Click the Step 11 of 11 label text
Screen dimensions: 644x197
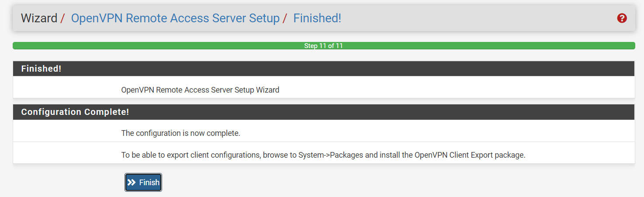[x=323, y=46]
